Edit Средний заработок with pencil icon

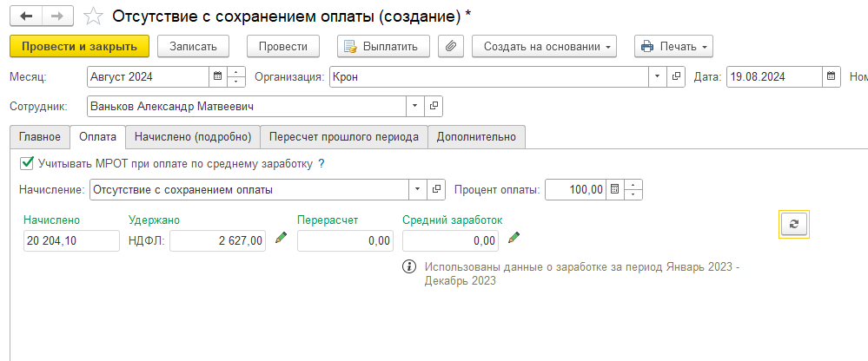(x=514, y=238)
